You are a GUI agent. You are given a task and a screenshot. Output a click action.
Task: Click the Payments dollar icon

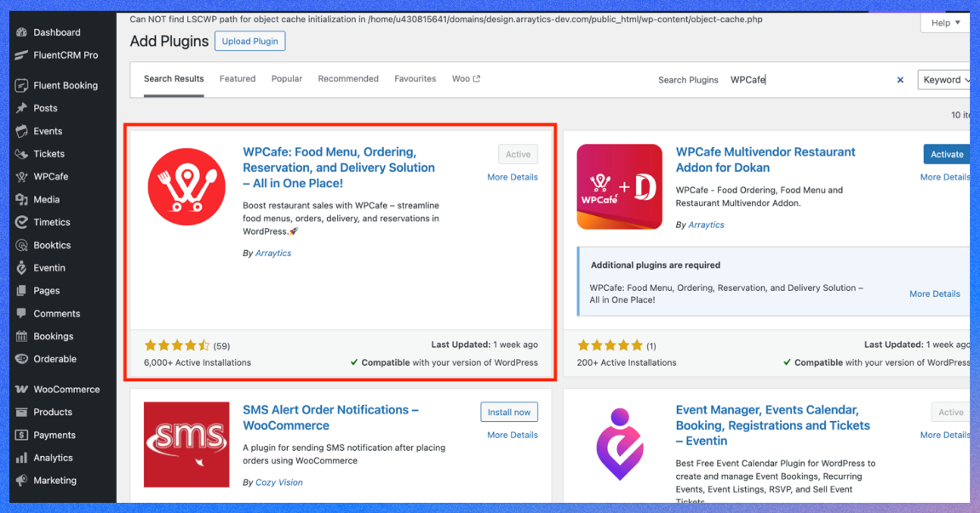(22, 435)
